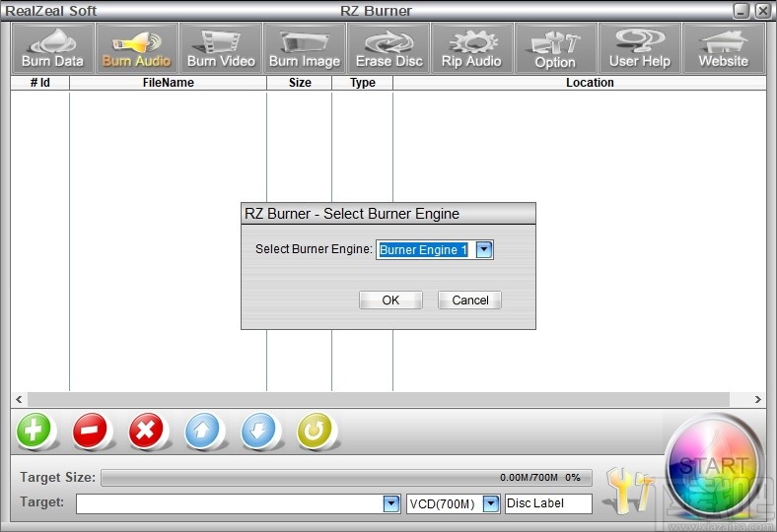Select the Burner Engine 1 combo field
The image size is (777, 532).
435,249
